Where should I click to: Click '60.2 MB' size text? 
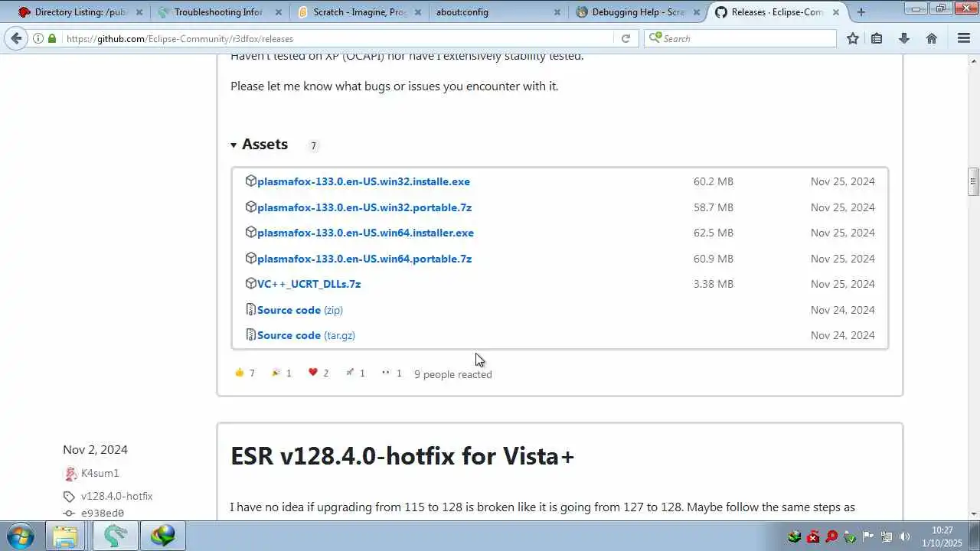714,181
